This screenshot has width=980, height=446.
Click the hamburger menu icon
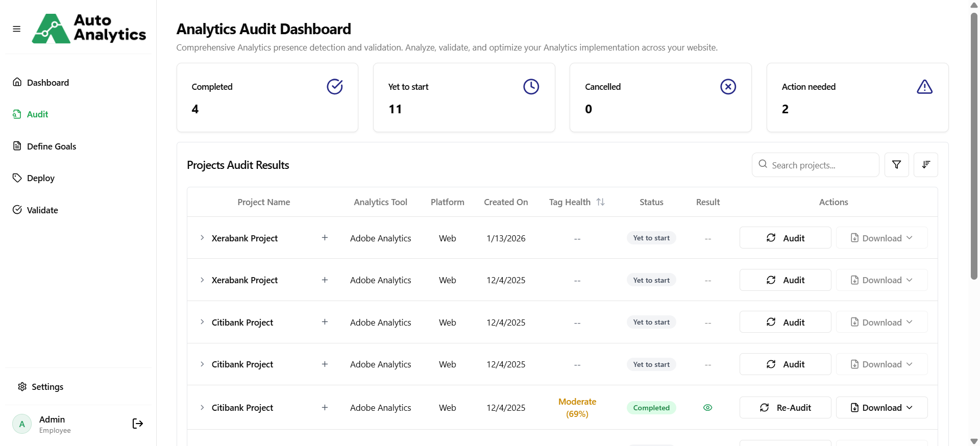17,29
